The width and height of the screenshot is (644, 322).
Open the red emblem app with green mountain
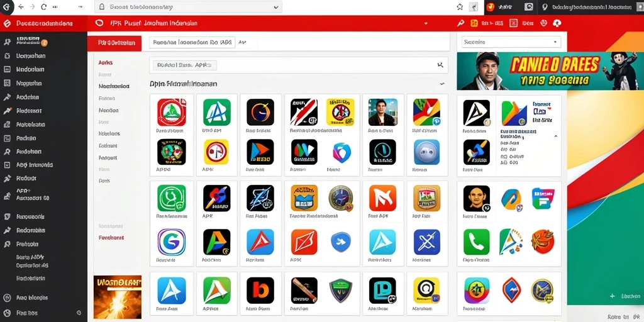172,112
